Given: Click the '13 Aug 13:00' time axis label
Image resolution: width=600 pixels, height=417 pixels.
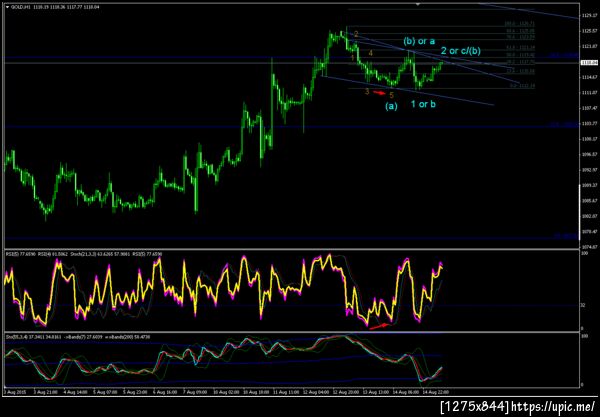Looking at the screenshot, I should point(376,392).
